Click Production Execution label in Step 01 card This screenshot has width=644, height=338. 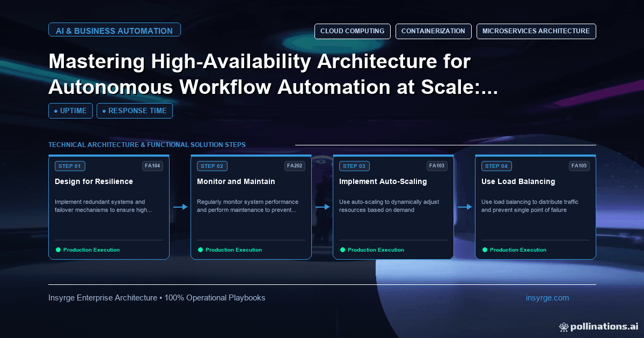tap(91, 250)
